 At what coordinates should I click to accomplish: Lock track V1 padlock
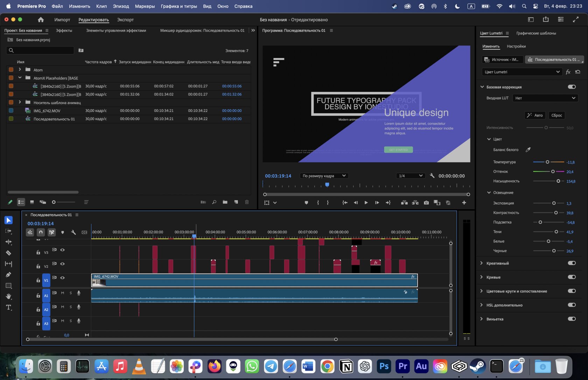38,280
